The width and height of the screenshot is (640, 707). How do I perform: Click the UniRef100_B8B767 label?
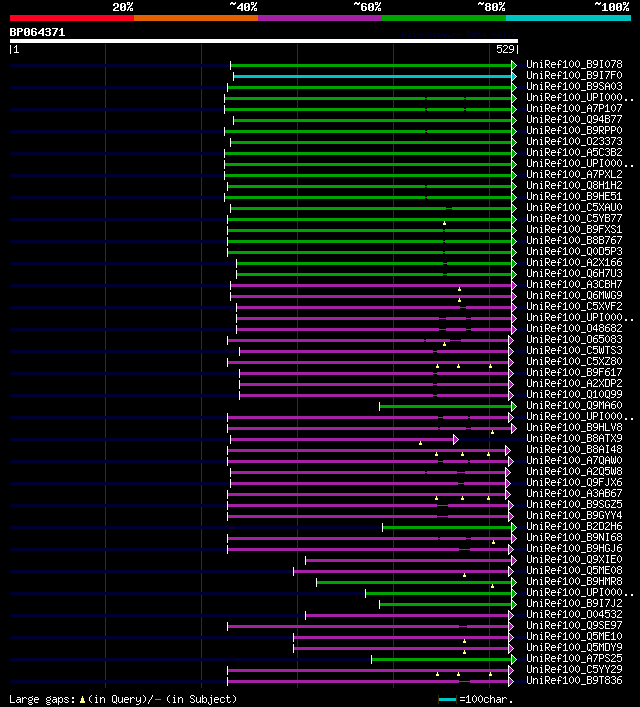(574, 240)
